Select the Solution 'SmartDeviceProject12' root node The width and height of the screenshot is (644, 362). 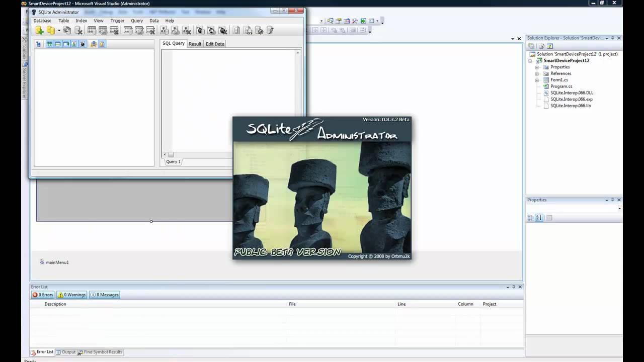point(577,54)
